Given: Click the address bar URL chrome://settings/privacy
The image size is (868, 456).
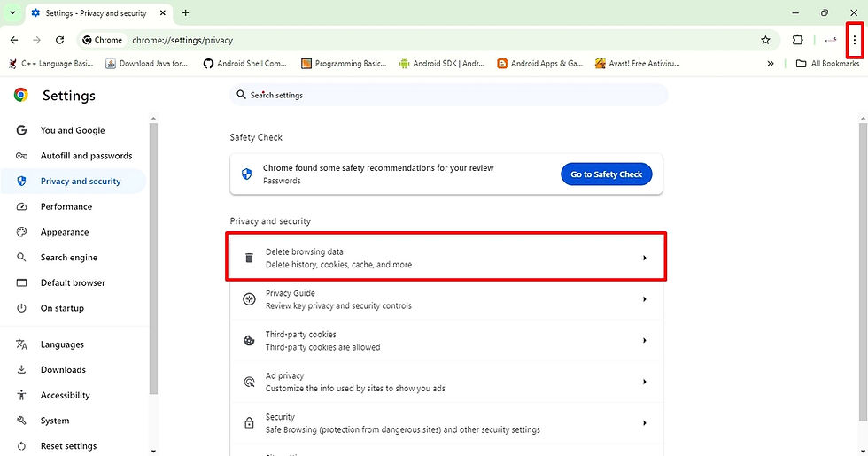Looking at the screenshot, I should pos(182,40).
